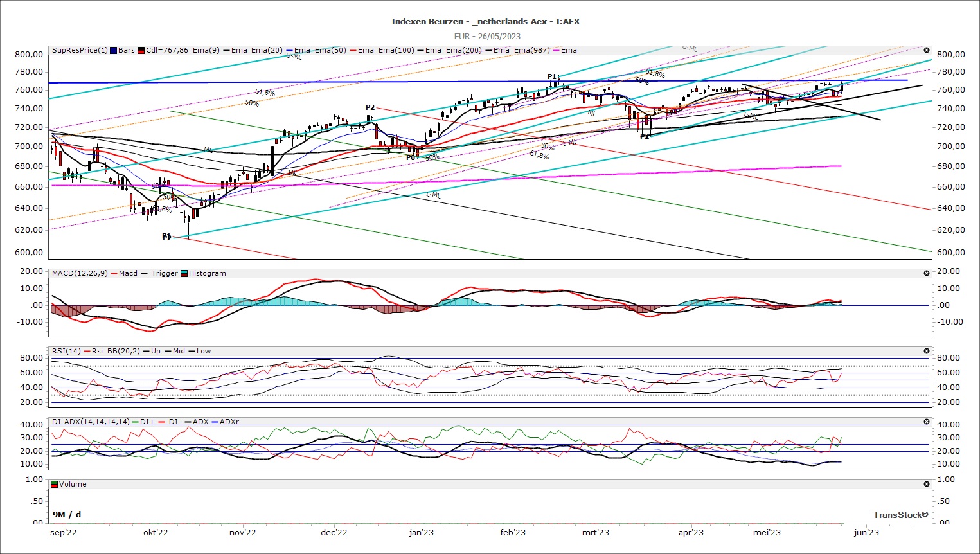Click the P0 pivot label on chart
The width and height of the screenshot is (980, 554).
coord(411,157)
